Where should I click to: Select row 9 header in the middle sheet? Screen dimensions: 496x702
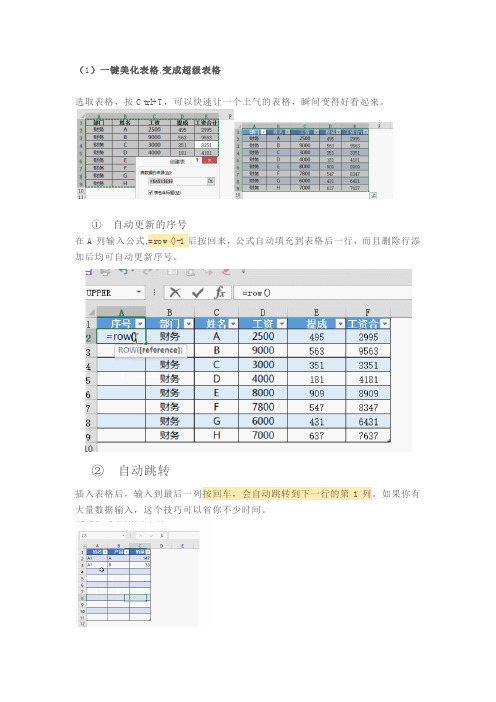tap(89, 437)
